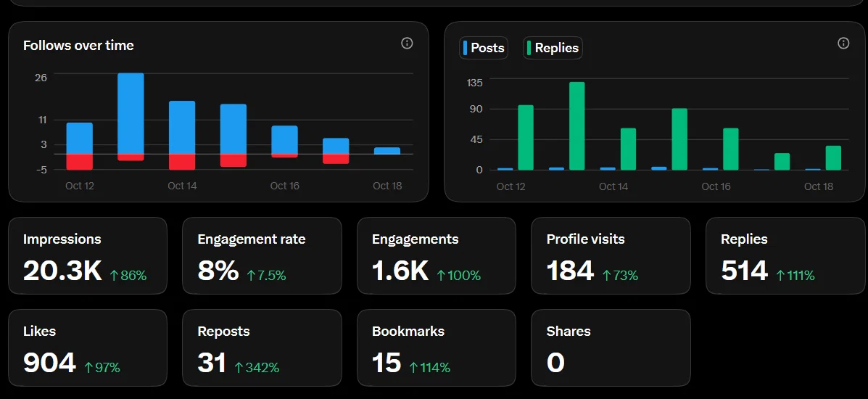Click the -5 axis label on follows chart
868x399 pixels.
pos(41,170)
